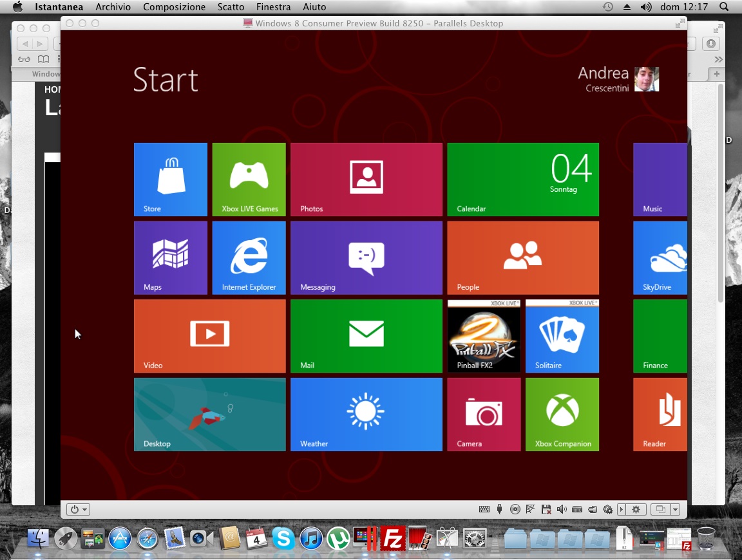Click the keyboard icon in Parallels status bar
Screen dimensions: 742x560
coord(484,509)
